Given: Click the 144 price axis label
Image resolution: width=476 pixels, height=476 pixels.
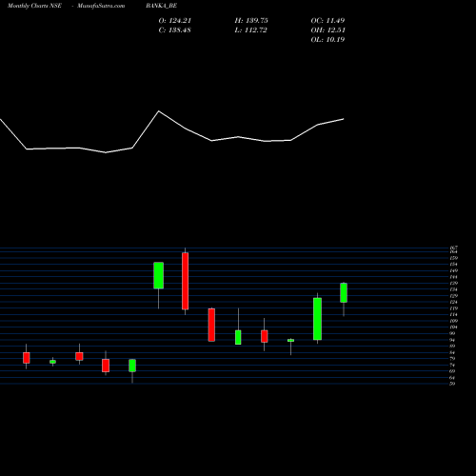Looking at the screenshot, I should pyautogui.click(x=454, y=277).
